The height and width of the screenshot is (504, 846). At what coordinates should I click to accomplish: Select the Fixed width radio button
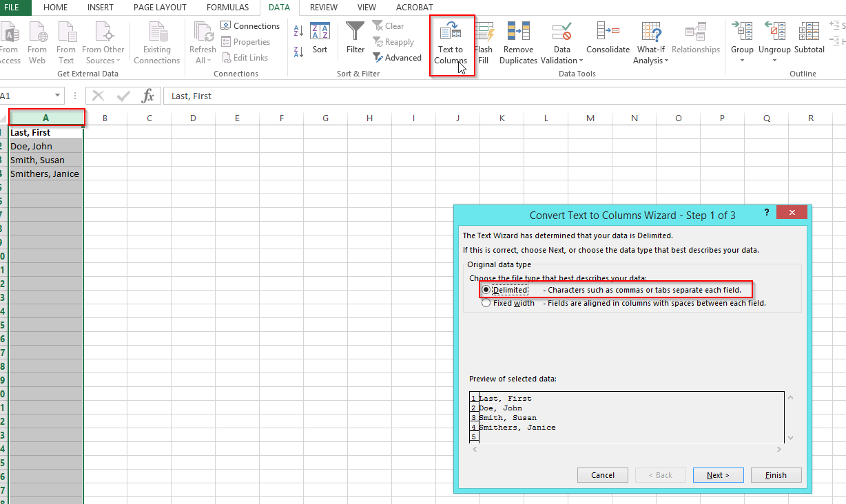pyautogui.click(x=486, y=303)
